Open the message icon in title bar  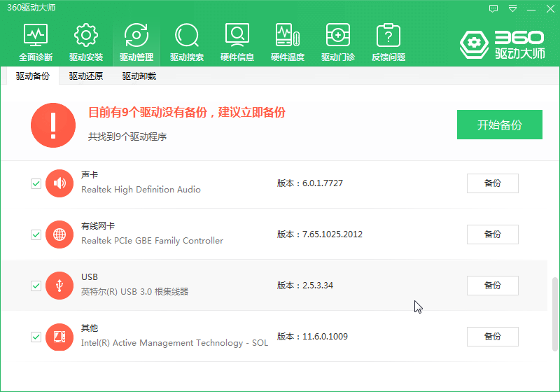[x=494, y=8]
